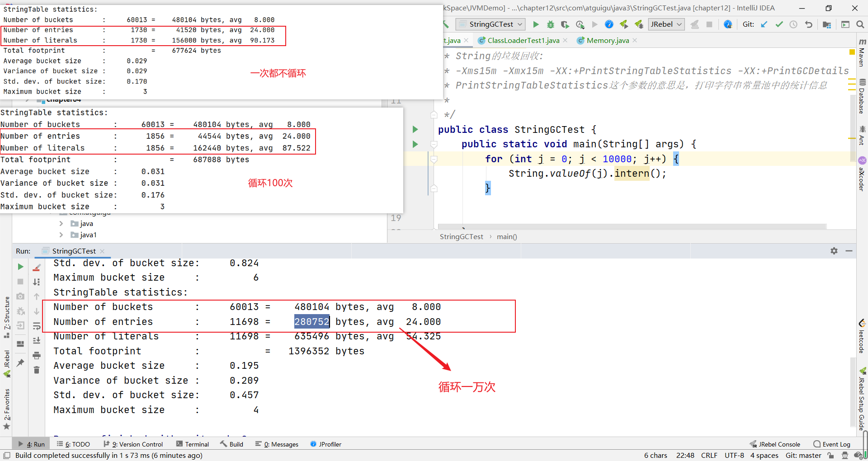Toggle soft-wrap in the Run console
The width and height of the screenshot is (868, 461).
[37, 326]
